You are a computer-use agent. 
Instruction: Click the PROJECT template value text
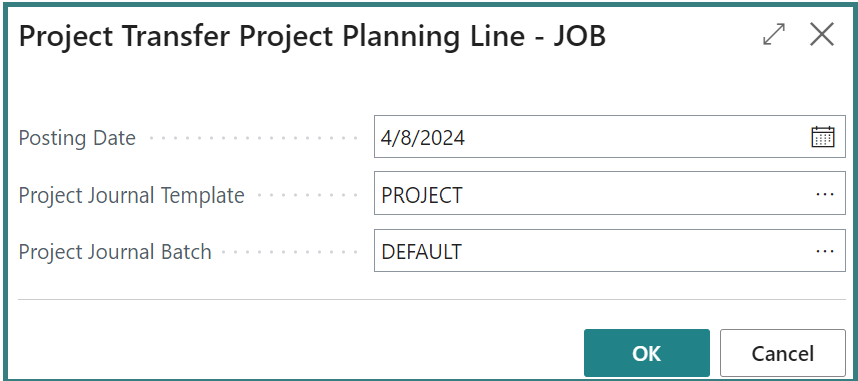coord(422,195)
